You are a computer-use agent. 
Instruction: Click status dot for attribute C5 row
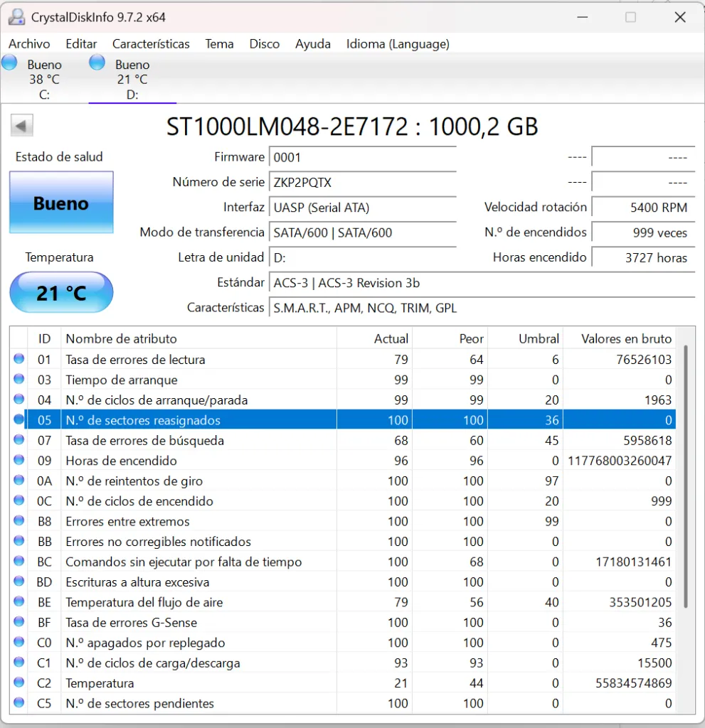click(x=19, y=702)
